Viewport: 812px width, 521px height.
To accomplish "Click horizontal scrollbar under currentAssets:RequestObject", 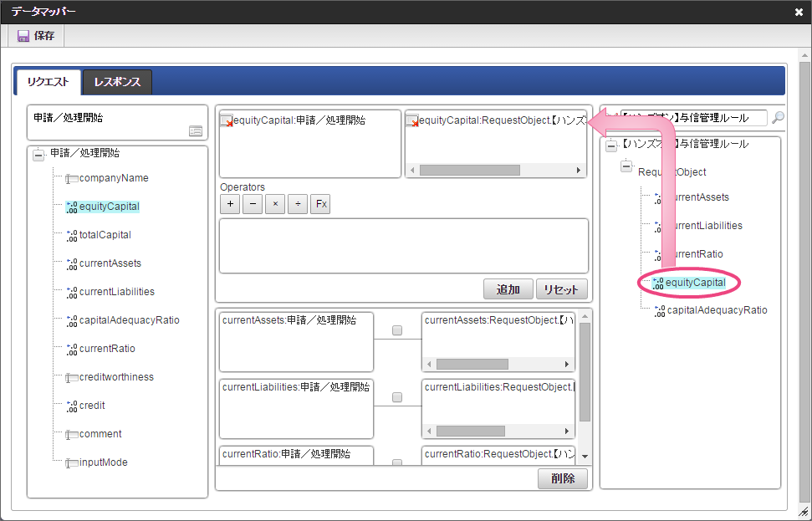I will coord(472,364).
